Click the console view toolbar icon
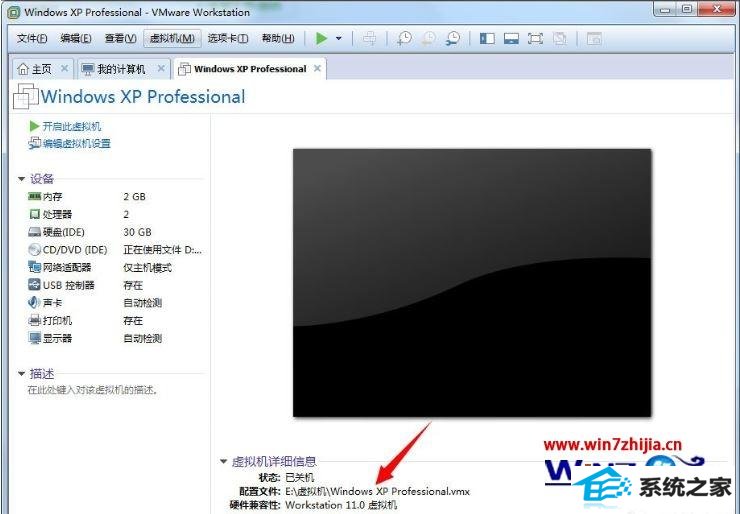The height and width of the screenshot is (514, 740). click(x=594, y=38)
